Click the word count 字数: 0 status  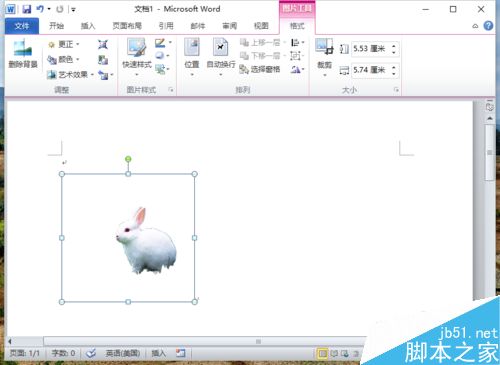tap(63, 353)
